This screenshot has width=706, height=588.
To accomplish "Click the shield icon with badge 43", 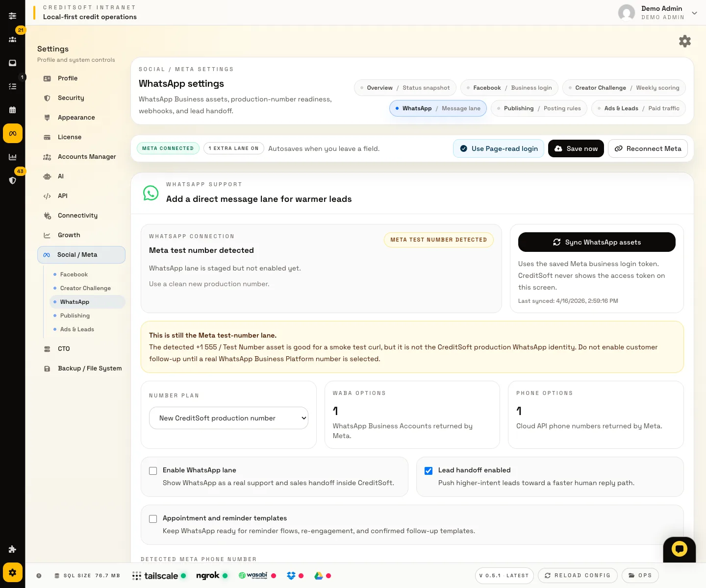I will click(x=13, y=180).
